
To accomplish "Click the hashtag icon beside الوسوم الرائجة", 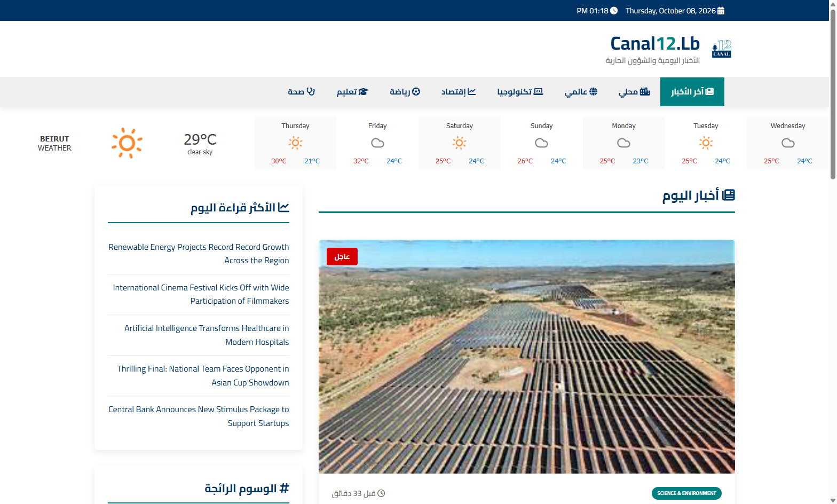I will [285, 489].
